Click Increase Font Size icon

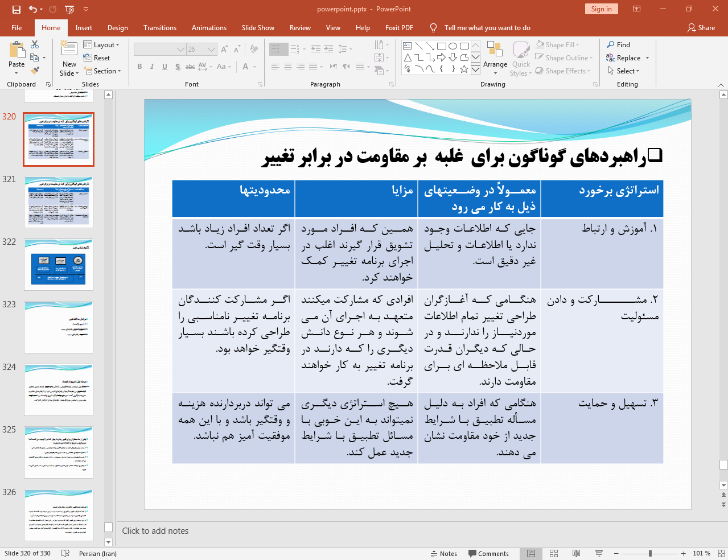tap(224, 50)
